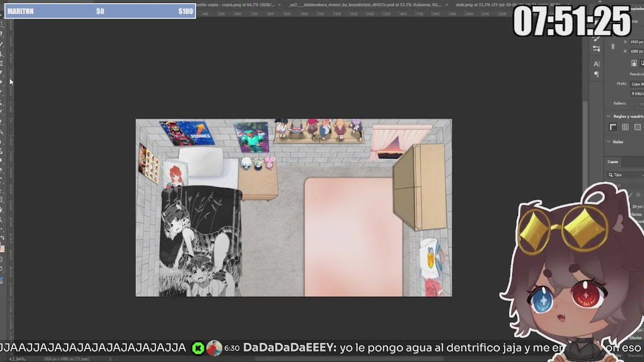Screen dimensions: 644x362
Task: Set portrait canvas orientation
Action: (634, 63)
